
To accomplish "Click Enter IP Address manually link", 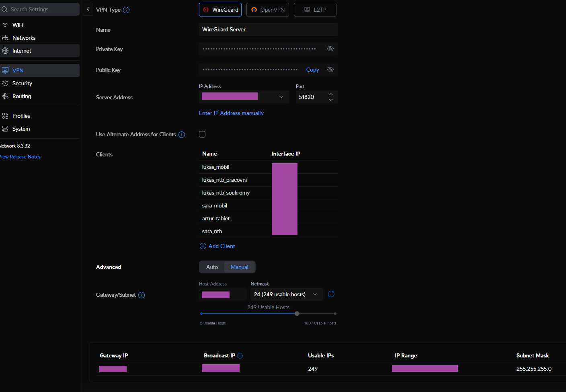I will pos(231,113).
